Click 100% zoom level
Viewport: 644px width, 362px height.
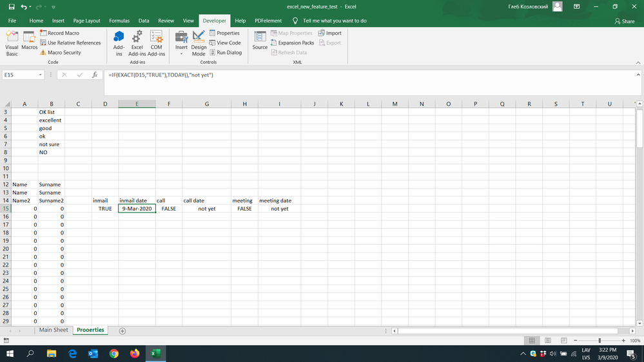point(635,341)
